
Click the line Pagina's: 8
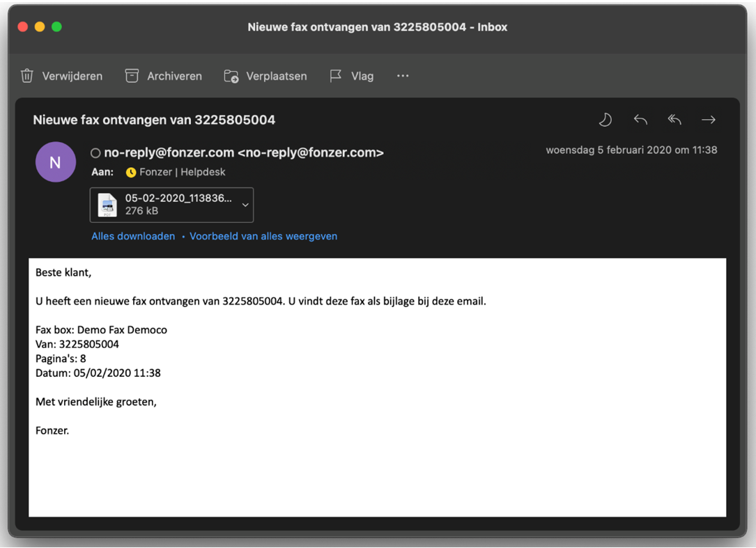point(61,359)
